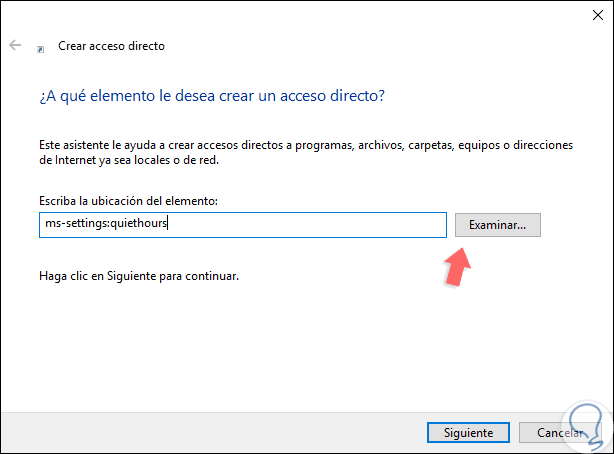
Task: Click the "Haga clic en Siguiente" hint text
Action: tap(137, 275)
